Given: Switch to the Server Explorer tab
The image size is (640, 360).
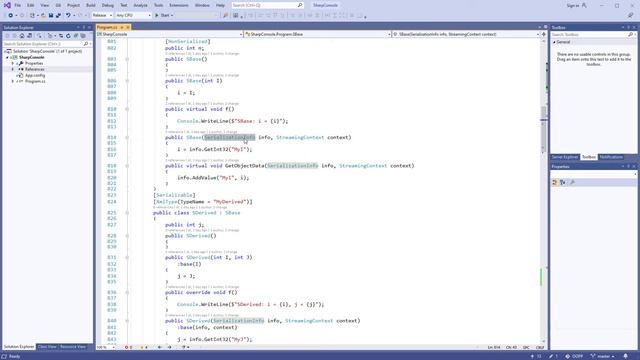Looking at the screenshot, I should 565,157.
